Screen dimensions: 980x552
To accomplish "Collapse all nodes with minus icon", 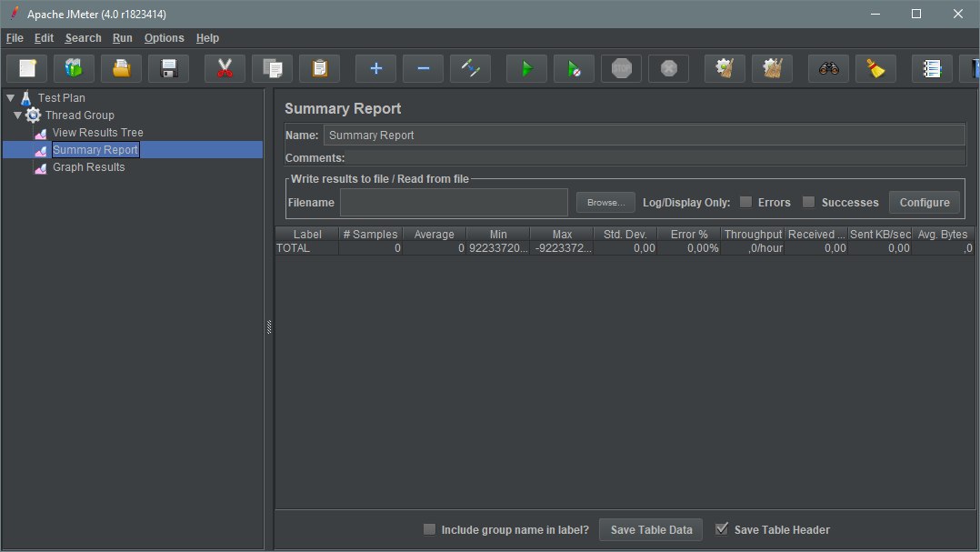I will (423, 68).
